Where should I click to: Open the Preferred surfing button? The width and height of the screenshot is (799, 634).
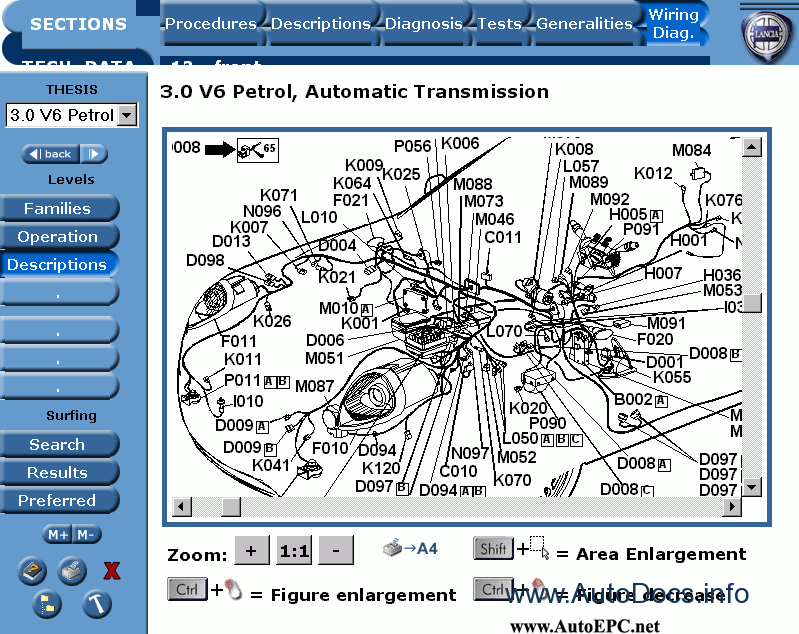pos(58,500)
